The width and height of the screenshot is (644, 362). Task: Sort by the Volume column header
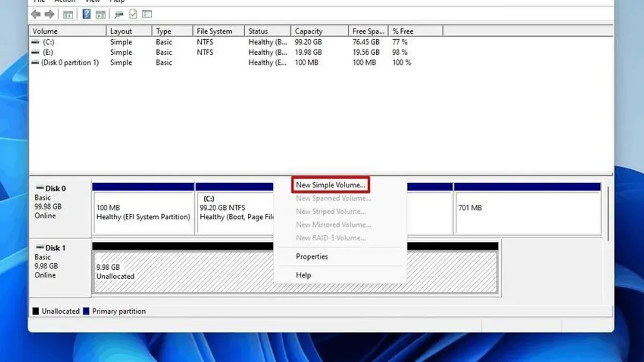(67, 31)
